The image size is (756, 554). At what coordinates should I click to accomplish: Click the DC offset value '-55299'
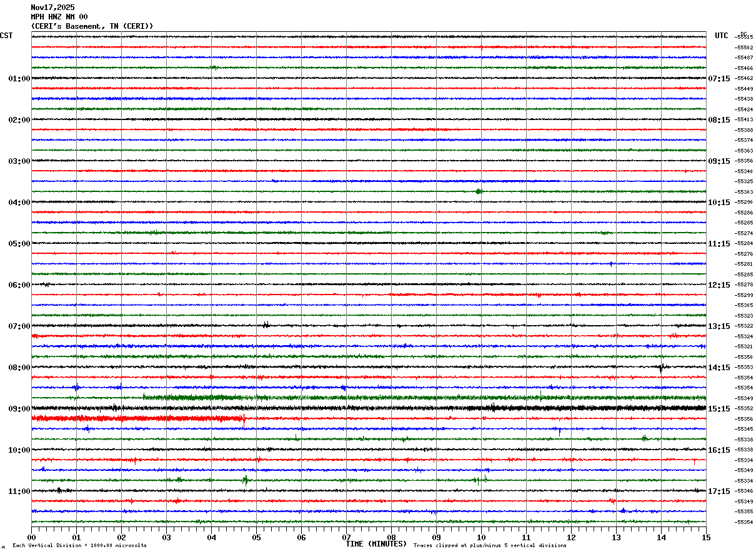744,295
